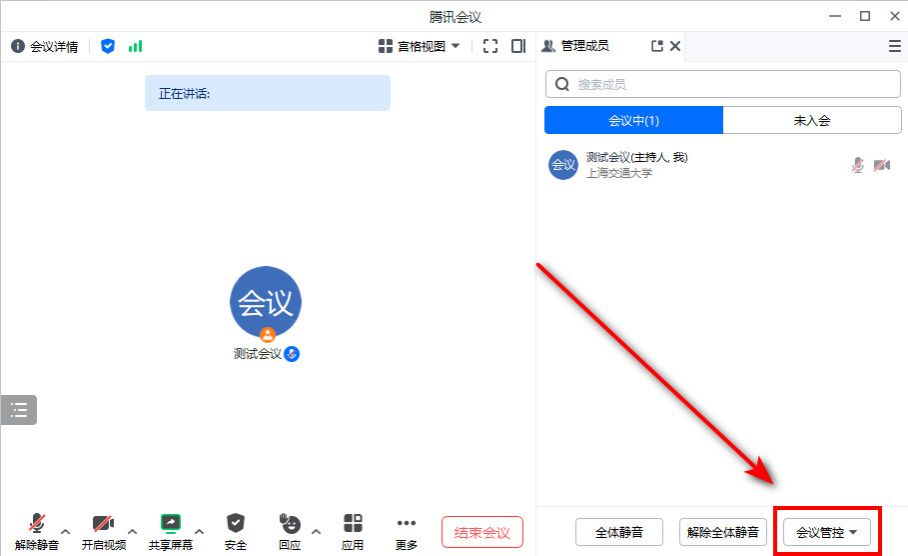The height and width of the screenshot is (556, 908).
Task: Pop out the manage members panel
Action: (657, 46)
